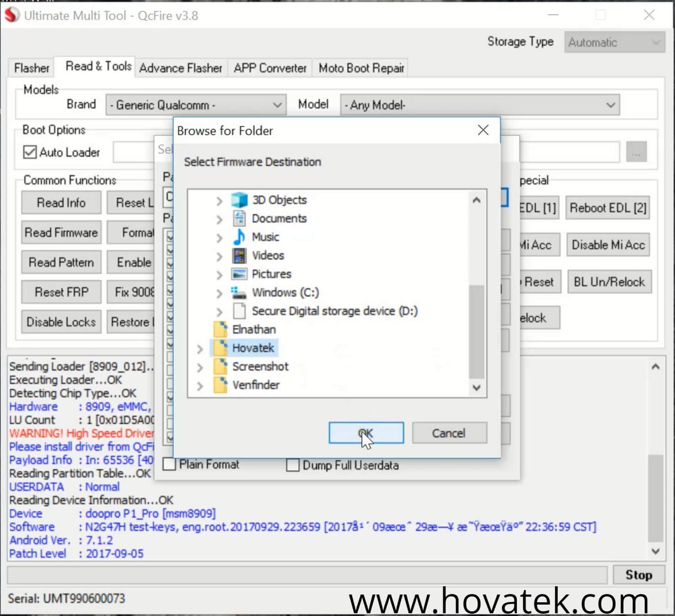Click Cancel in Browse for Folder

coord(449,433)
